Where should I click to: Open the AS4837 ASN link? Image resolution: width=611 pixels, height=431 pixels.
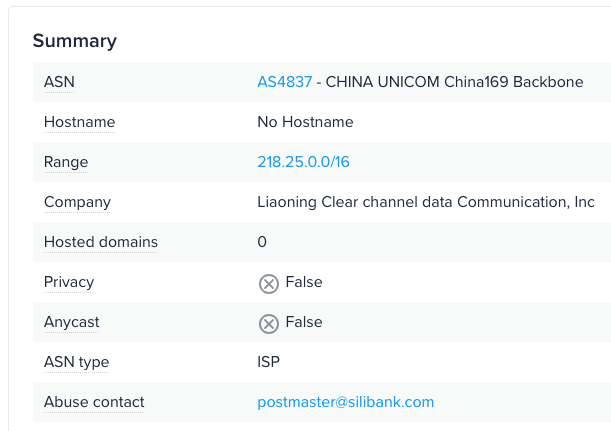284,82
